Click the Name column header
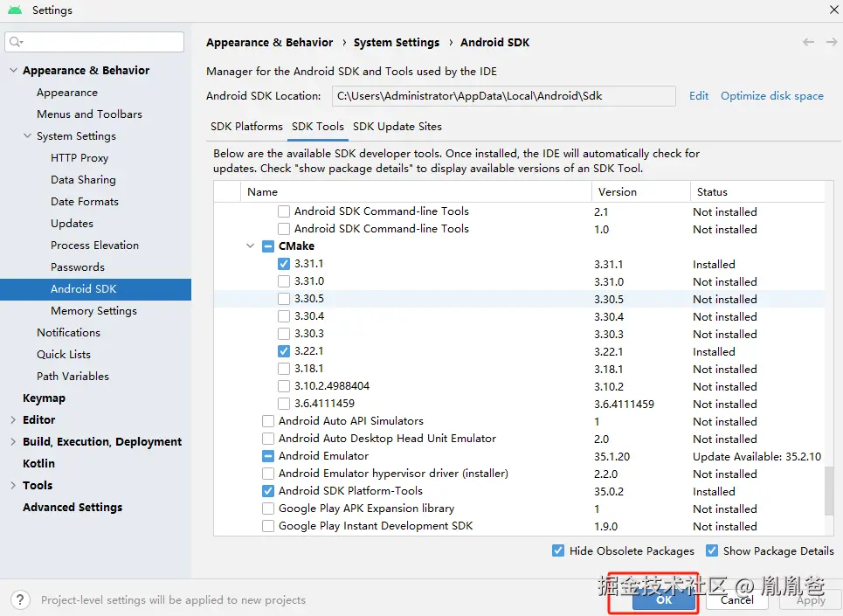This screenshot has width=843, height=616. [x=416, y=192]
